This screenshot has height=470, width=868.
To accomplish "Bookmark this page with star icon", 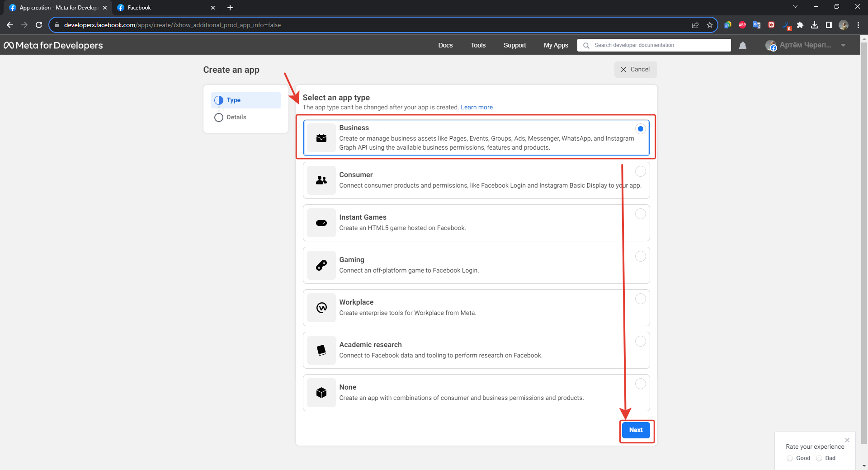I will (x=709, y=25).
